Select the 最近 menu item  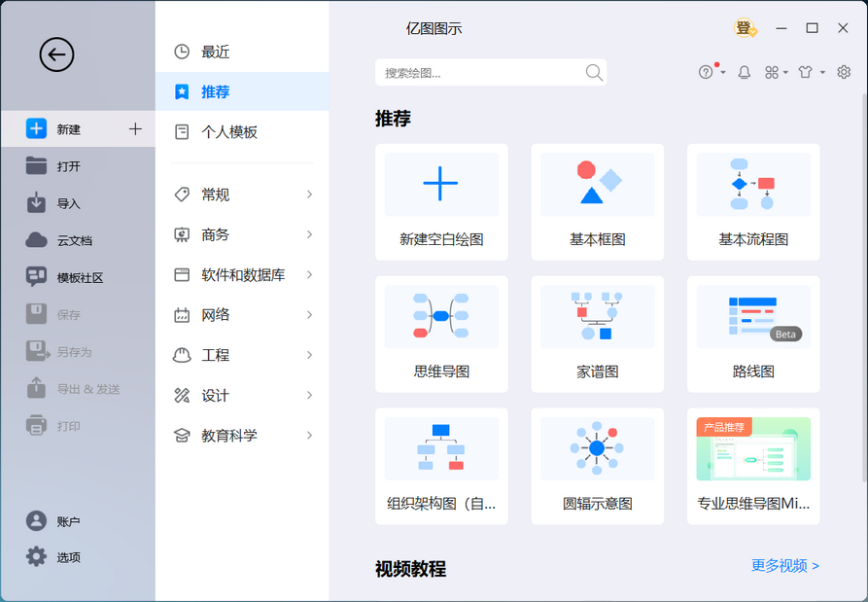coord(242,52)
